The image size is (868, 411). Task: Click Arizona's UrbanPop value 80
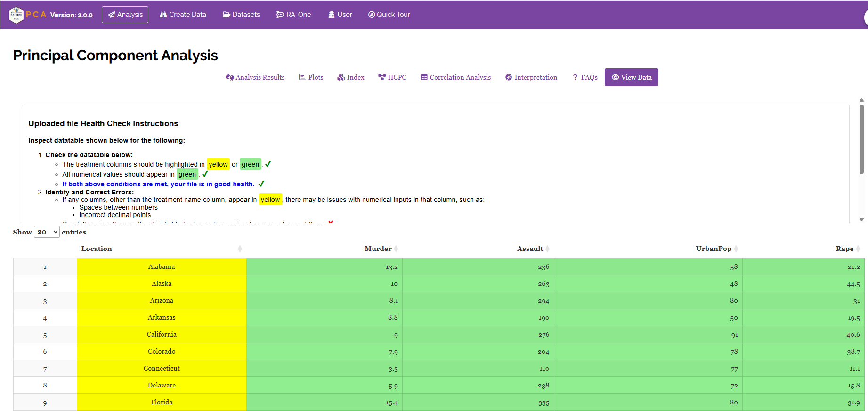[734, 301]
